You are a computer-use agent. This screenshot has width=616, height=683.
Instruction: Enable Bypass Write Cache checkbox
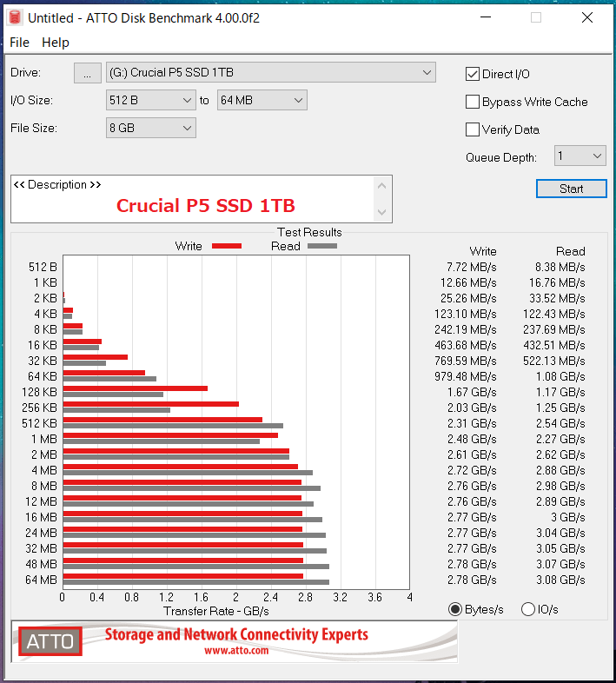(x=473, y=102)
